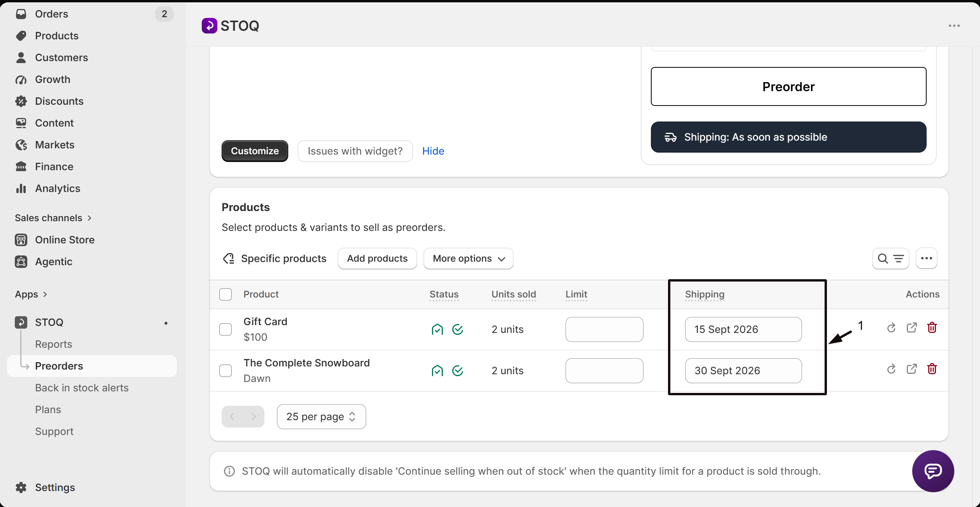This screenshot has height=507, width=980.
Task: Click the Preorder preview button
Action: click(788, 86)
